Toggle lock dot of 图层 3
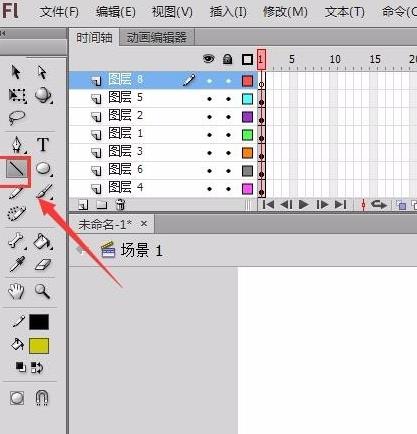This screenshot has height=434, width=417. tap(228, 153)
